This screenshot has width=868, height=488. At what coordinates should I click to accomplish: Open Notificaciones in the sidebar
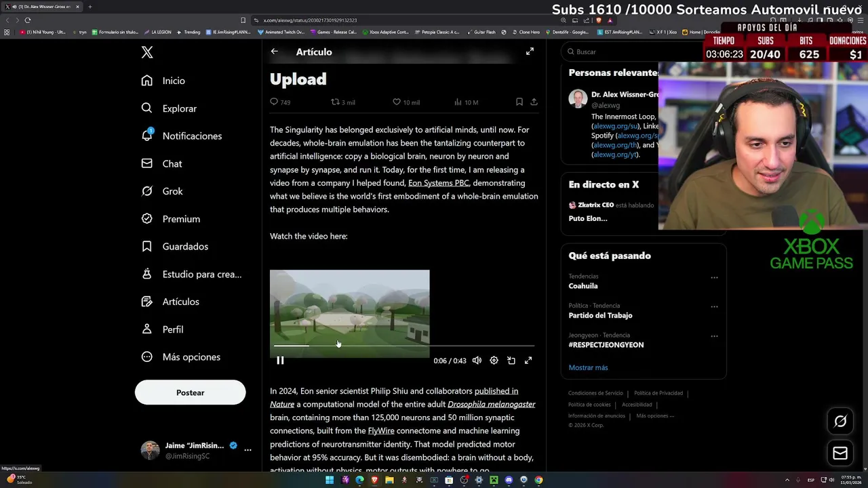[x=181, y=136]
